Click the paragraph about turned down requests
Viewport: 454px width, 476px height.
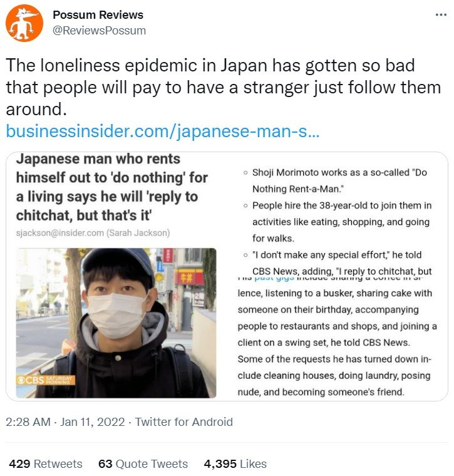click(334, 376)
